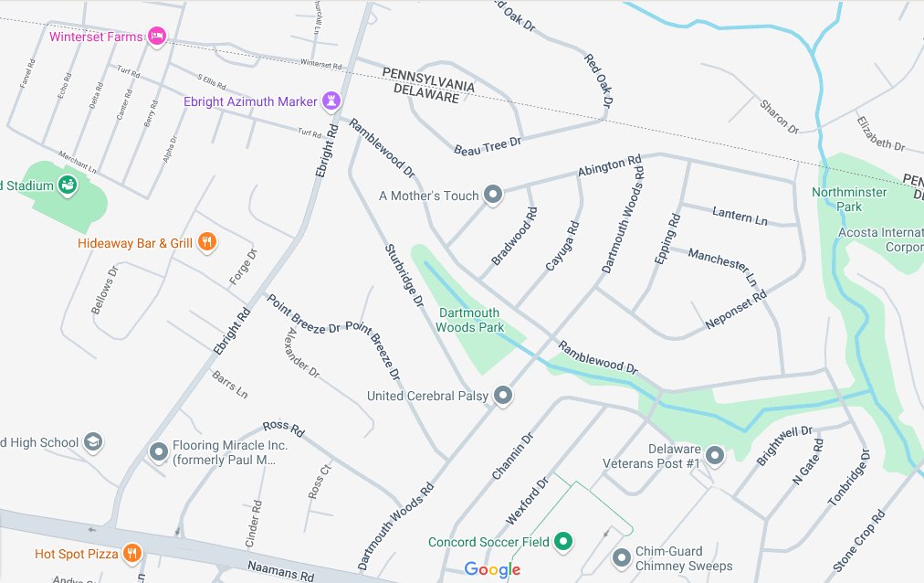Click the Google logo on the map
The width and height of the screenshot is (924, 583).
[493, 569]
